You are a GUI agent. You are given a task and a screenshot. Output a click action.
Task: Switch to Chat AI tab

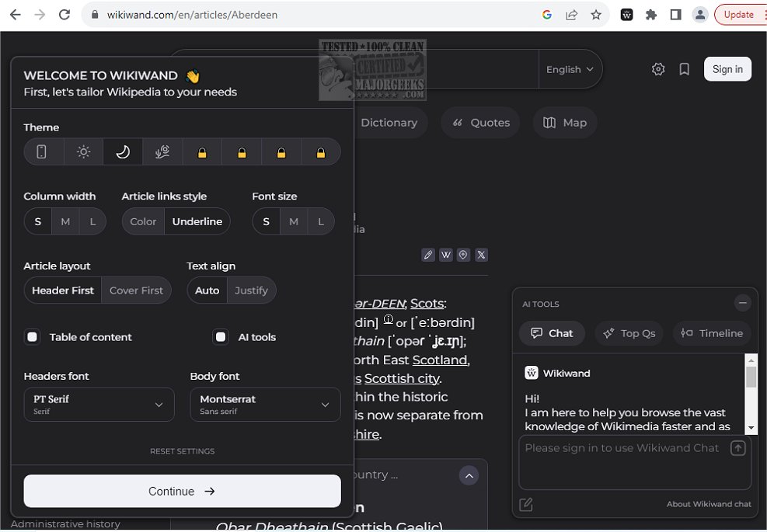point(552,333)
